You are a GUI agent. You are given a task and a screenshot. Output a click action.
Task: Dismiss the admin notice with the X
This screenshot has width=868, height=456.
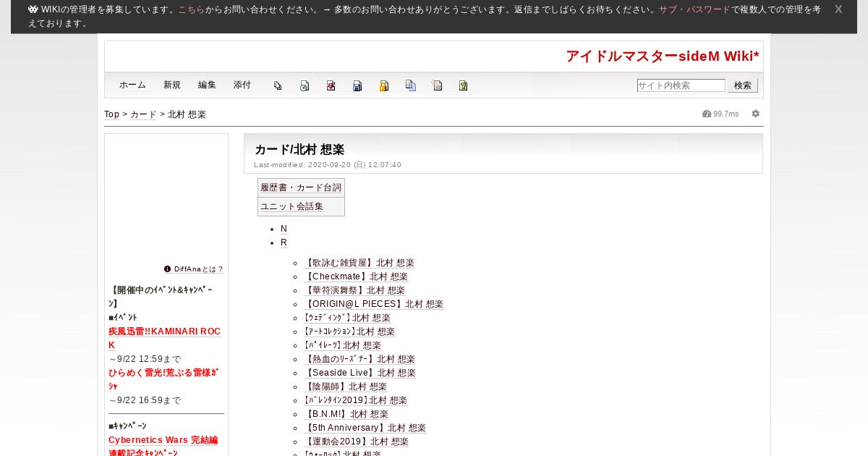(838, 9)
